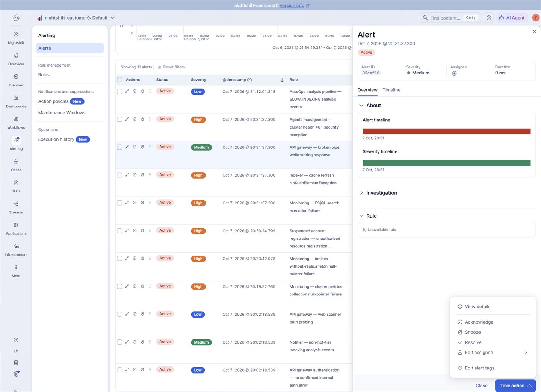The width and height of the screenshot is (541, 392).
Task: Snooze the Indexer cache refresh alert
Action: (x=142, y=175)
